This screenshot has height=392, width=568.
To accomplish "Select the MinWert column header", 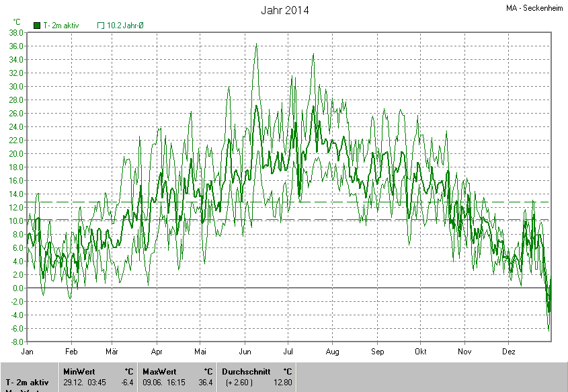I will tap(79, 371).
